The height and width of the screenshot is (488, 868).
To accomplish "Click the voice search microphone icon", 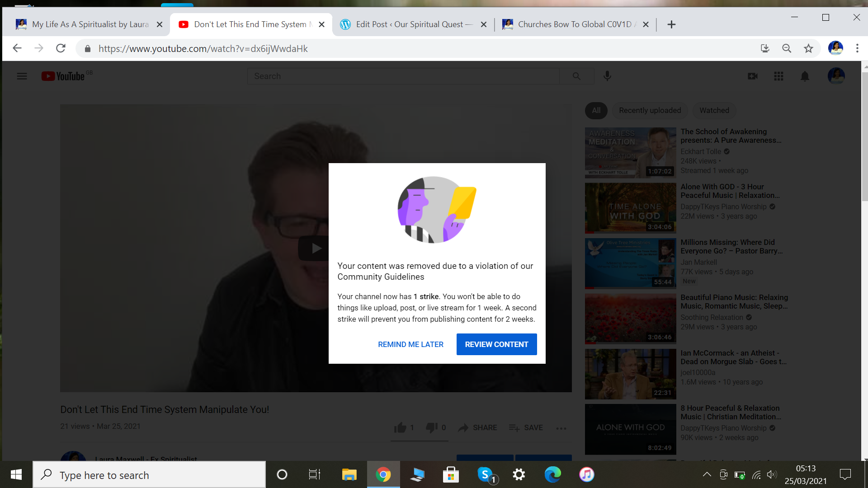I will pyautogui.click(x=607, y=76).
